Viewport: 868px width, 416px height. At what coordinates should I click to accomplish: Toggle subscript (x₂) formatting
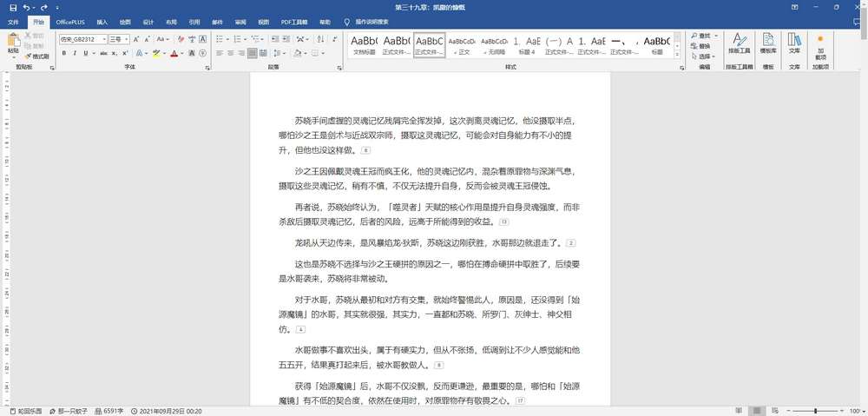[x=114, y=53]
